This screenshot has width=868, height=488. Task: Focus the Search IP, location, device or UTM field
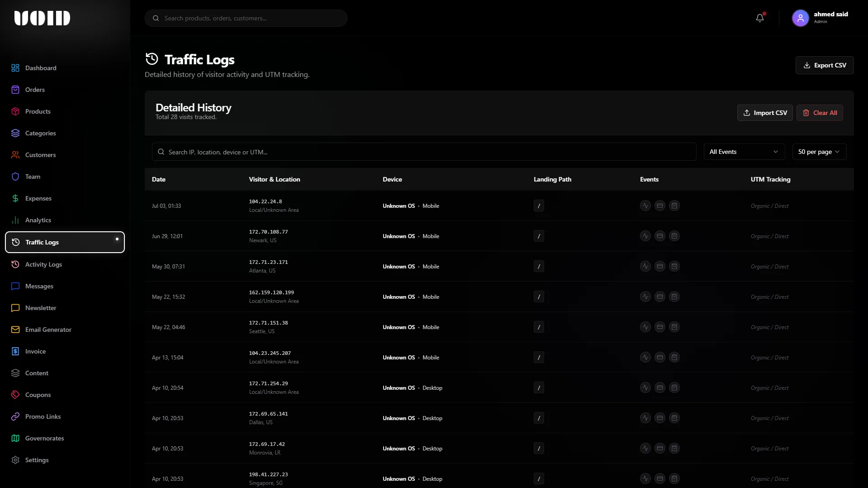424,152
